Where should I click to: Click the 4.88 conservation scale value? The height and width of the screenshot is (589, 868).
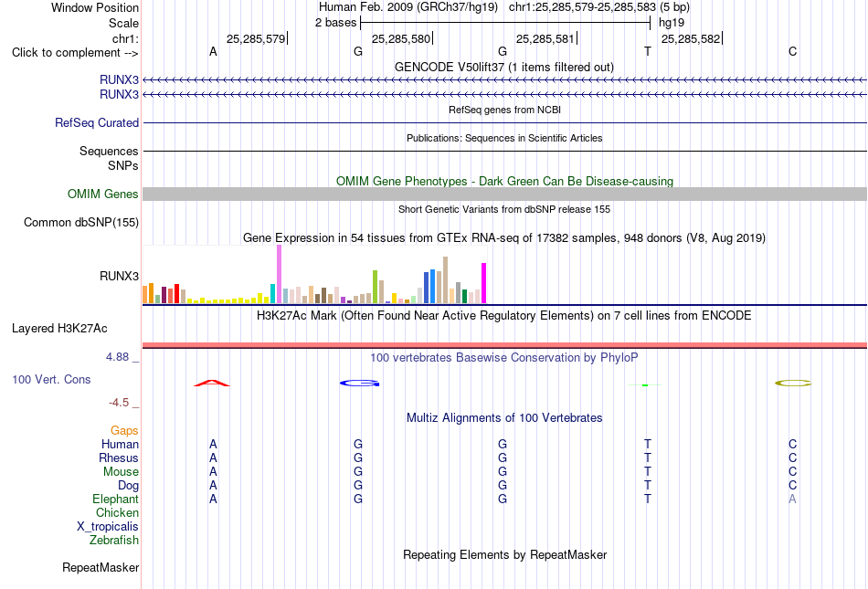pos(117,357)
